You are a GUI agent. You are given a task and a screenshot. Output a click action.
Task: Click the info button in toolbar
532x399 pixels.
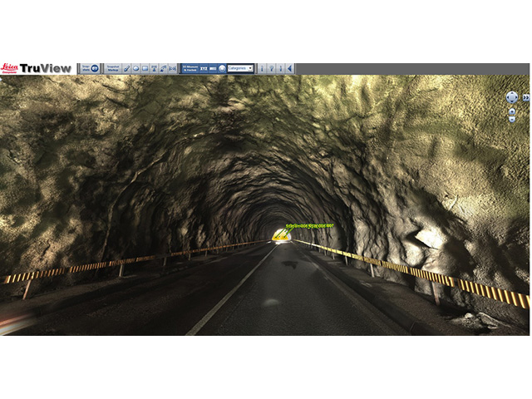tap(262, 68)
